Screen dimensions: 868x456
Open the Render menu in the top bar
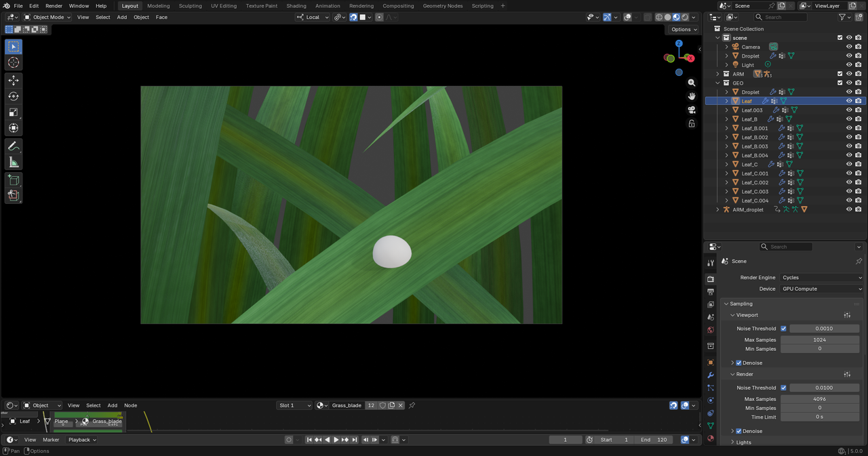coord(54,5)
